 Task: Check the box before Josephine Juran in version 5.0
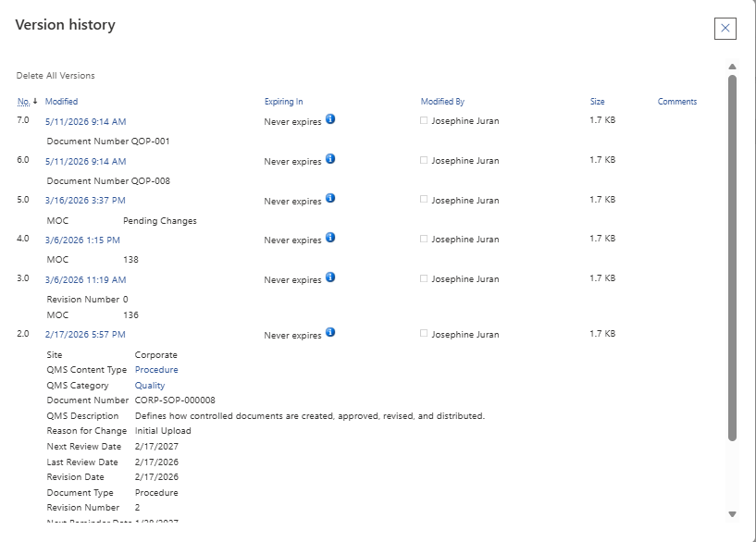(x=424, y=199)
